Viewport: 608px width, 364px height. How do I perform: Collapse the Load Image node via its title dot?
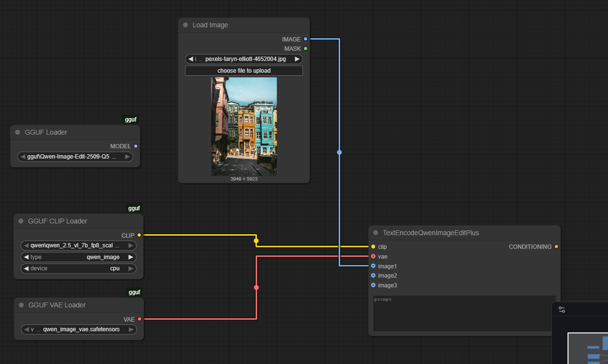185,25
